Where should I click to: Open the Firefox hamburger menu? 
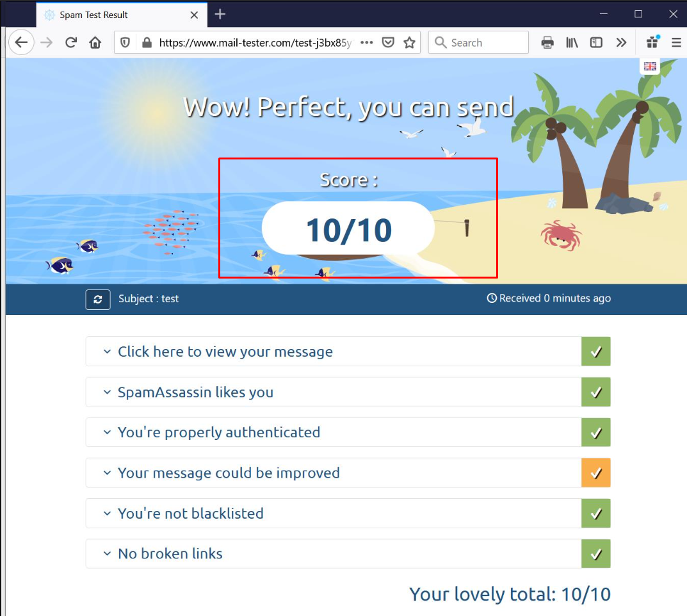pos(676,43)
